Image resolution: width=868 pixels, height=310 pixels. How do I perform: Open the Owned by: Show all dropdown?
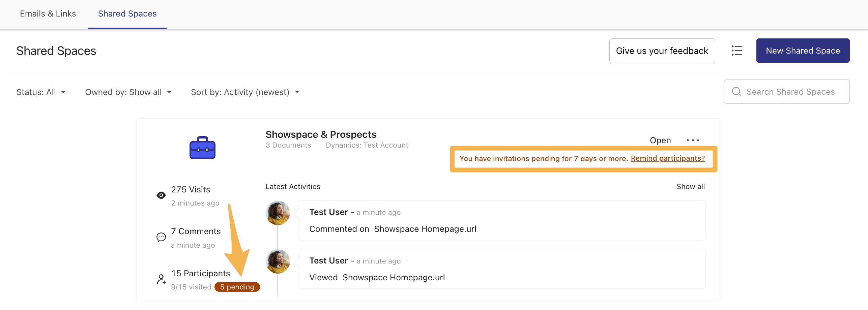pos(128,92)
